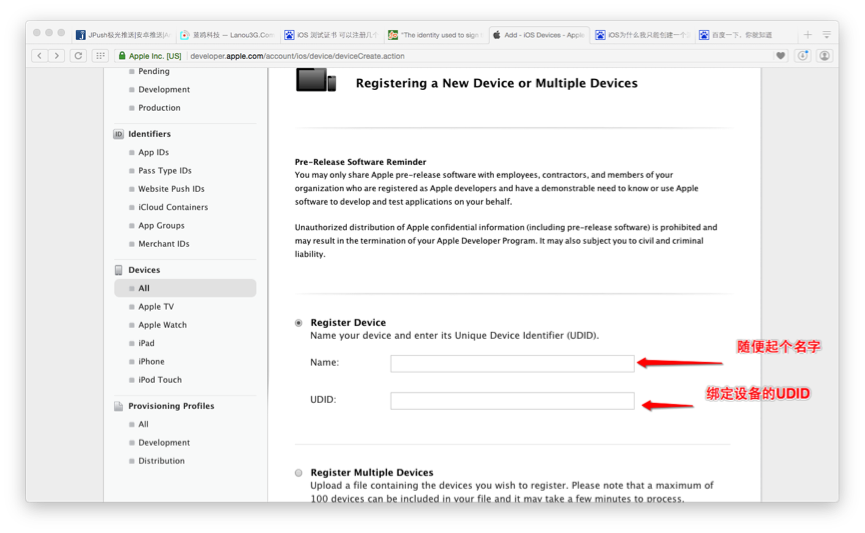
Task: Open Development provisioning profiles
Action: (x=164, y=442)
